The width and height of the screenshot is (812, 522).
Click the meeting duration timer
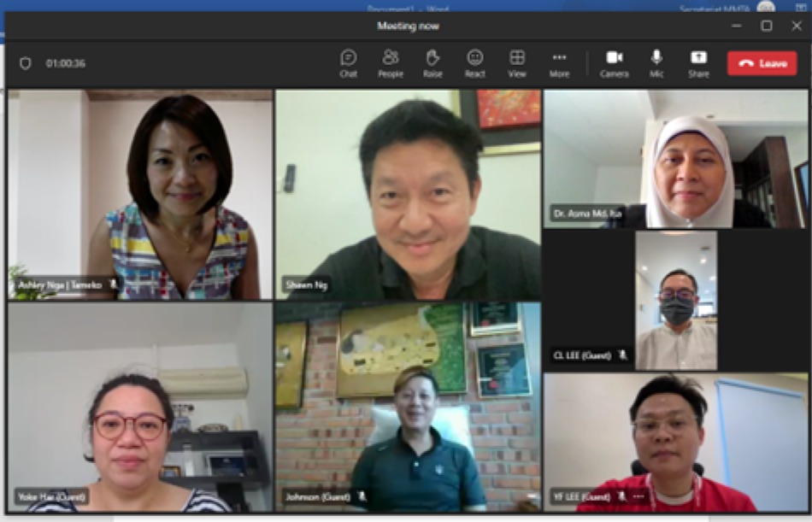[66, 63]
